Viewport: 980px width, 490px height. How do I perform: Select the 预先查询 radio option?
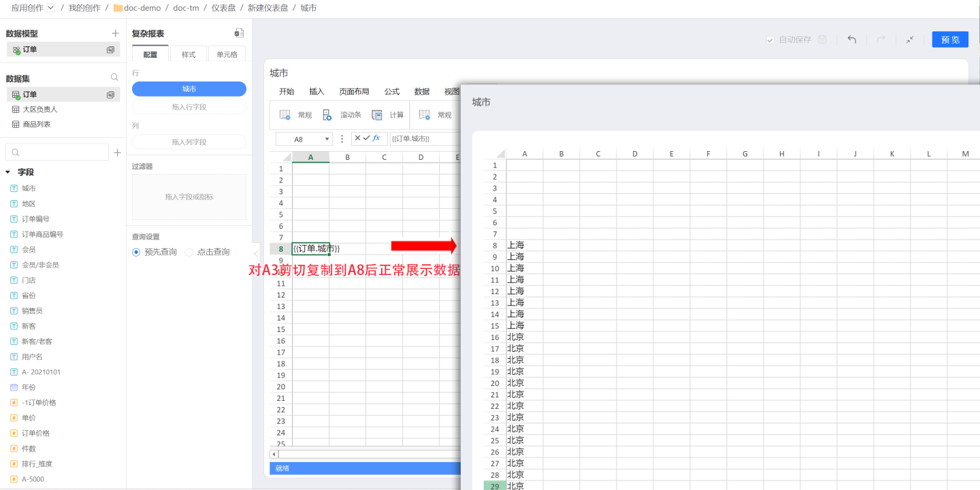coord(136,252)
